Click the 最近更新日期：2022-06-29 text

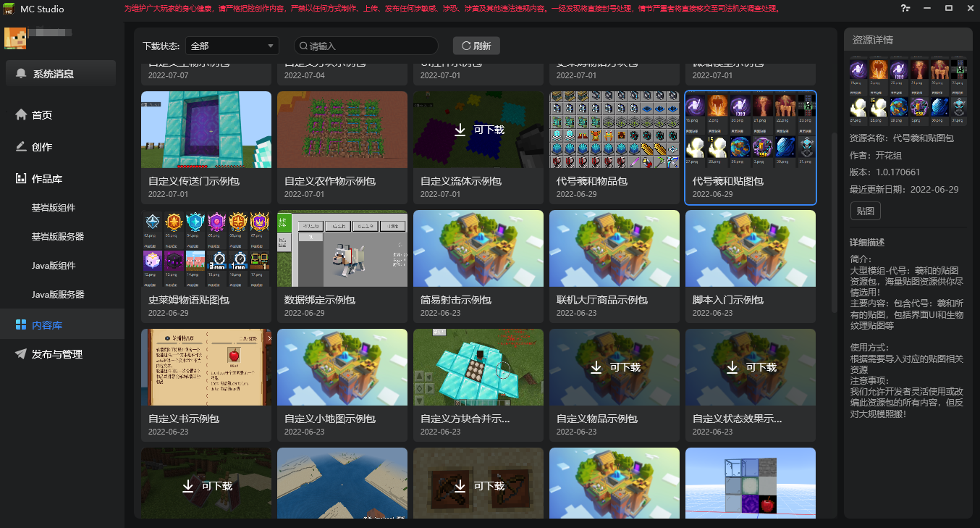[904, 189]
